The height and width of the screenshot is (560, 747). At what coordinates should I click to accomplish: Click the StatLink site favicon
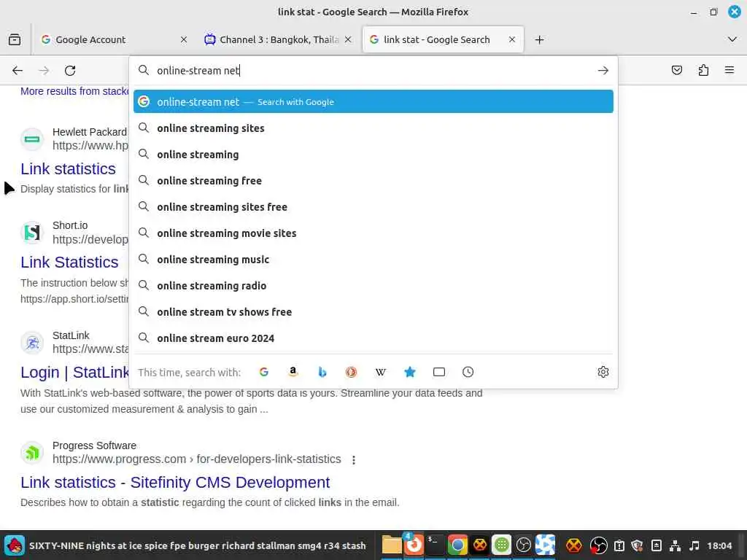(32, 343)
